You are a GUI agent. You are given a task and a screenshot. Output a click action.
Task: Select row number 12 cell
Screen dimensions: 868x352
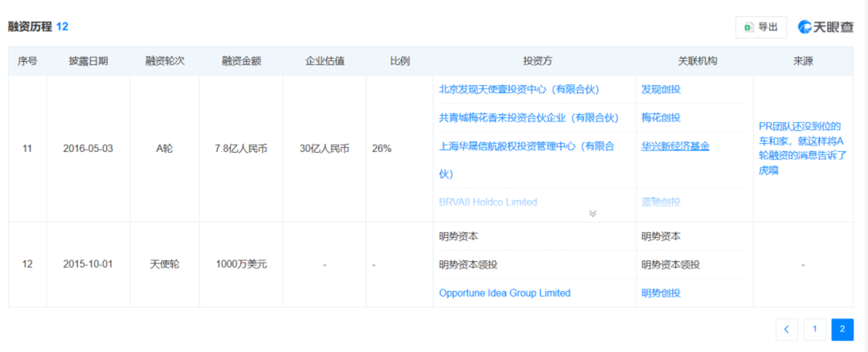click(27, 264)
